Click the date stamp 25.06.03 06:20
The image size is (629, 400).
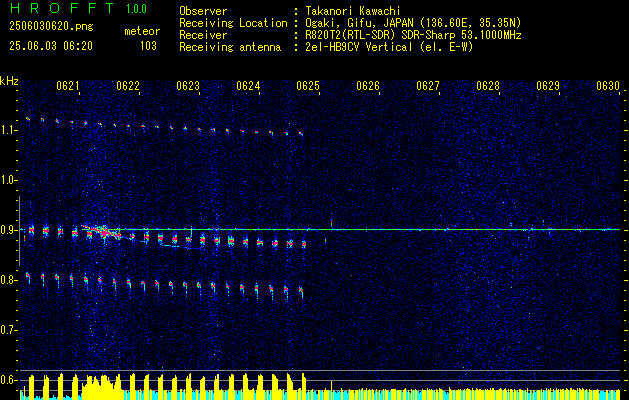pos(51,46)
